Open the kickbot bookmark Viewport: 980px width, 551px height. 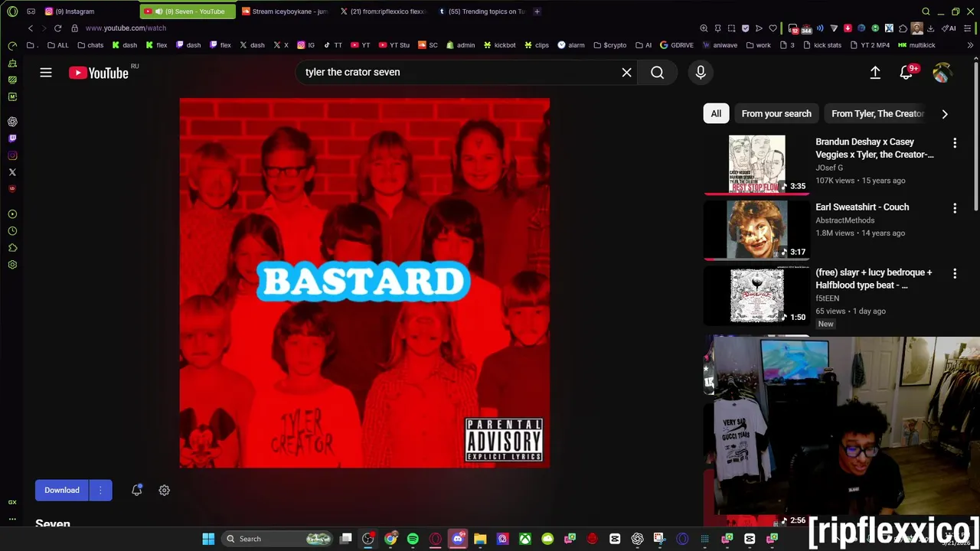tap(499, 45)
